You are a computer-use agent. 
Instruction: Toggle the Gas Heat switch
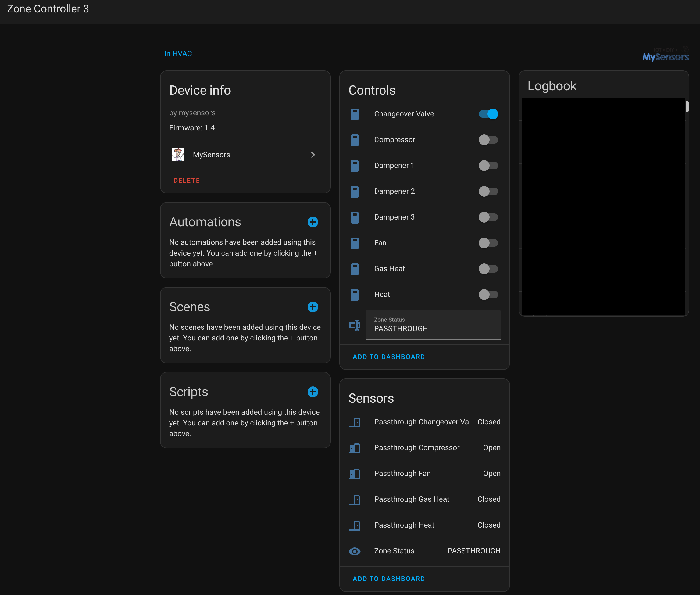tap(488, 269)
